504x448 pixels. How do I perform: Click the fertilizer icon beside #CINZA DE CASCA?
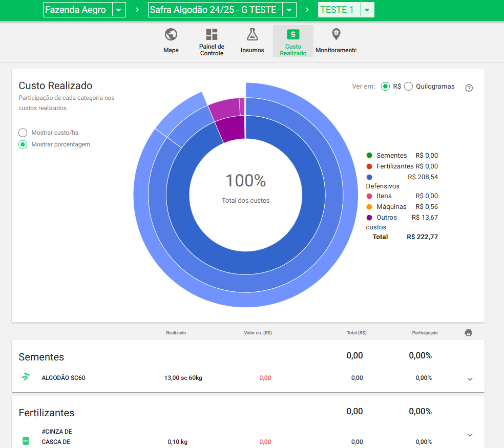coord(26,441)
